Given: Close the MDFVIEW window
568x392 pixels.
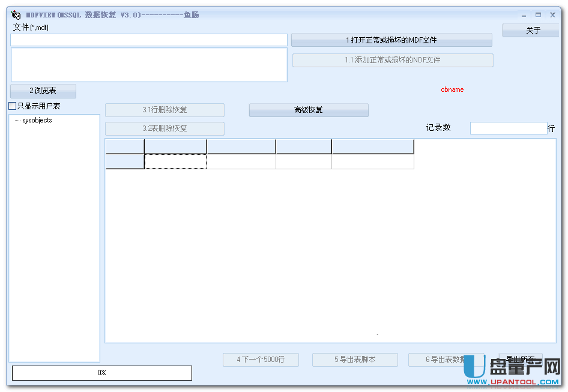Looking at the screenshot, I should [x=552, y=15].
